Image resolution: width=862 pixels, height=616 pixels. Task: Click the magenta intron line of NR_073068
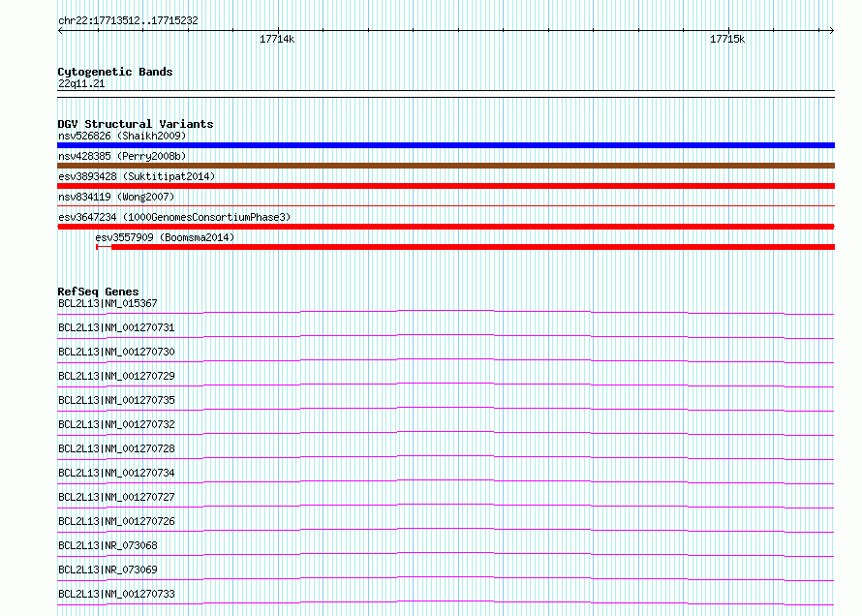tap(446, 553)
